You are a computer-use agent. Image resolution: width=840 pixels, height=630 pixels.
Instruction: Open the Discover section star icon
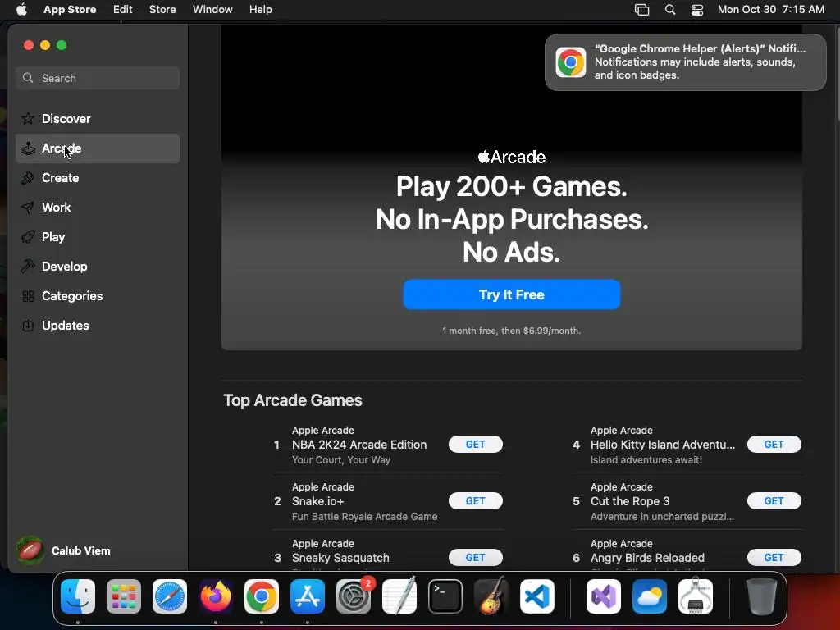pyautogui.click(x=28, y=118)
